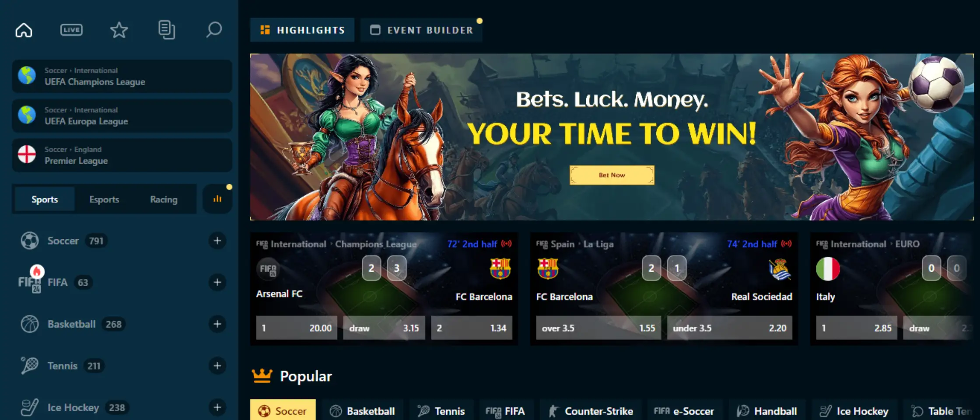Open the search magnifier icon
This screenshot has height=420, width=980.
tap(214, 30)
